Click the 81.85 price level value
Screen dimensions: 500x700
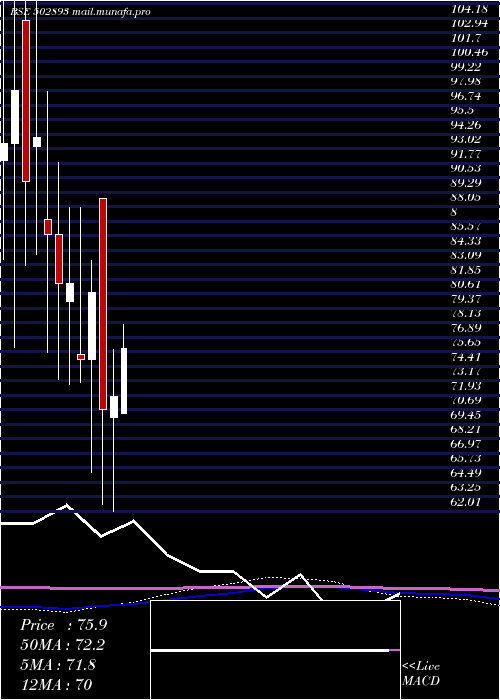(x=466, y=271)
